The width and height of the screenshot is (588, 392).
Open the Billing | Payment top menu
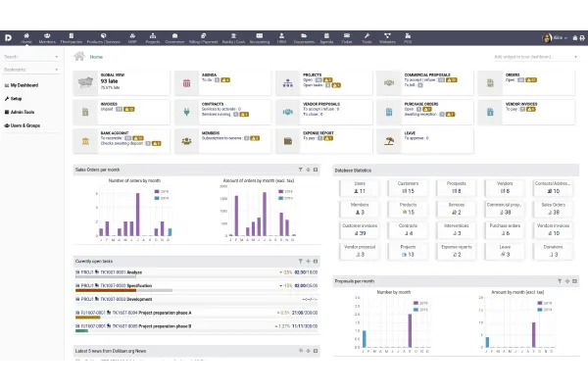coord(204,40)
